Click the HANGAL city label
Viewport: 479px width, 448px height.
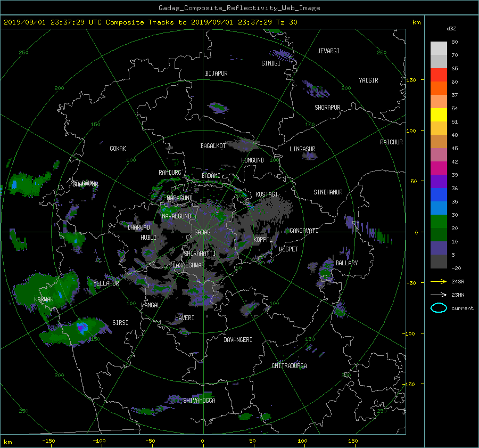(150, 305)
